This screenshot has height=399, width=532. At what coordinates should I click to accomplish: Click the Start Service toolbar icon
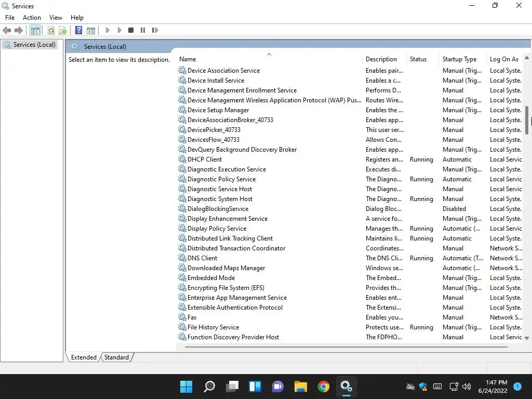(x=108, y=30)
